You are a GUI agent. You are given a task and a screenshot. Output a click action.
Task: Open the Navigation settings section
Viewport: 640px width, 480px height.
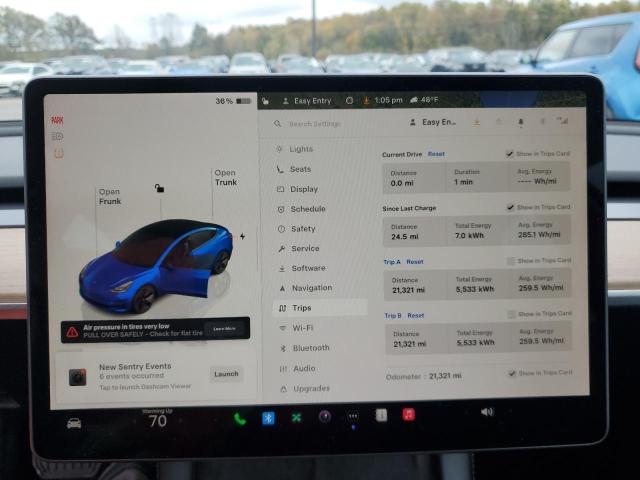pyautogui.click(x=311, y=288)
